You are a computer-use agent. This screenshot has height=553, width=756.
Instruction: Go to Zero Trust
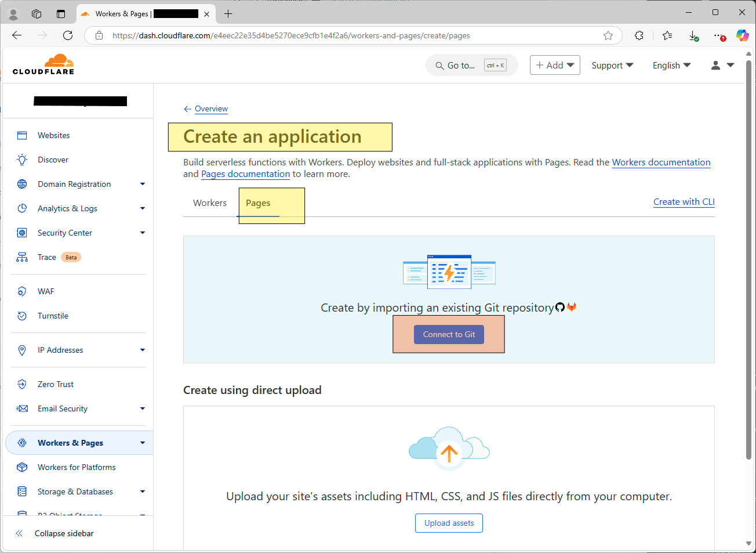[x=56, y=384]
